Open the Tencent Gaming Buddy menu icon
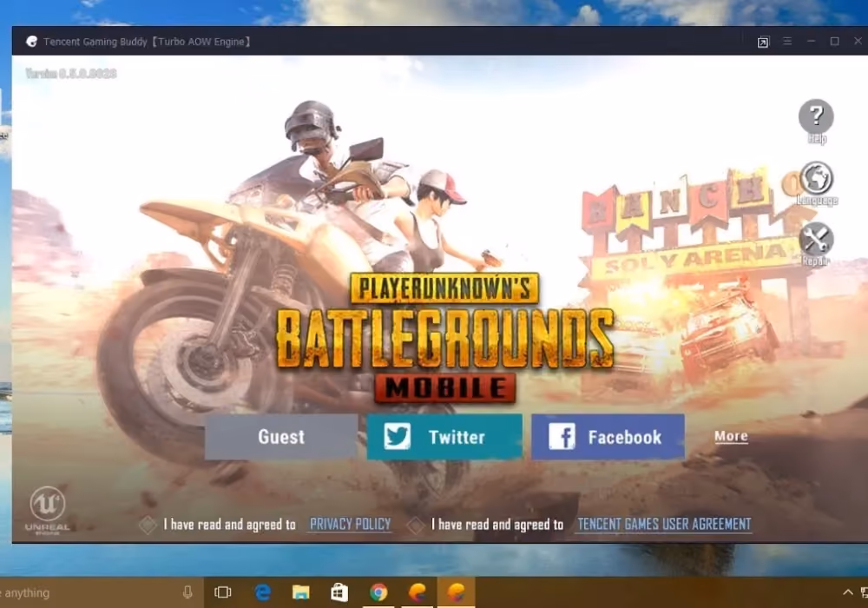The image size is (868, 608). tap(787, 42)
